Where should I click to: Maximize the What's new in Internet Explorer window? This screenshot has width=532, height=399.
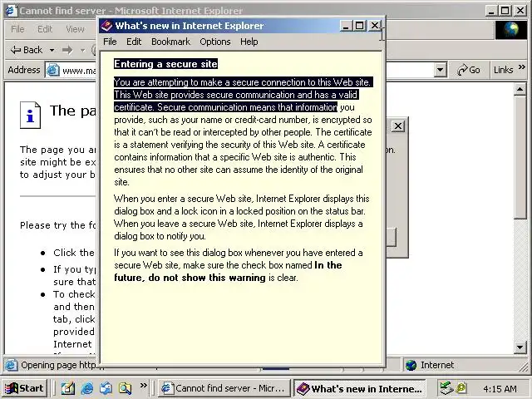point(360,26)
